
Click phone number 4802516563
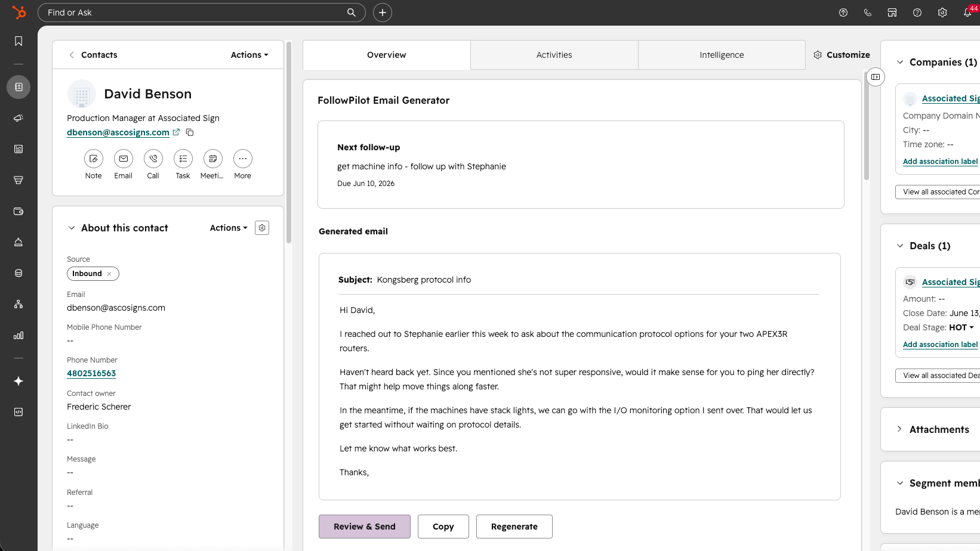[91, 373]
